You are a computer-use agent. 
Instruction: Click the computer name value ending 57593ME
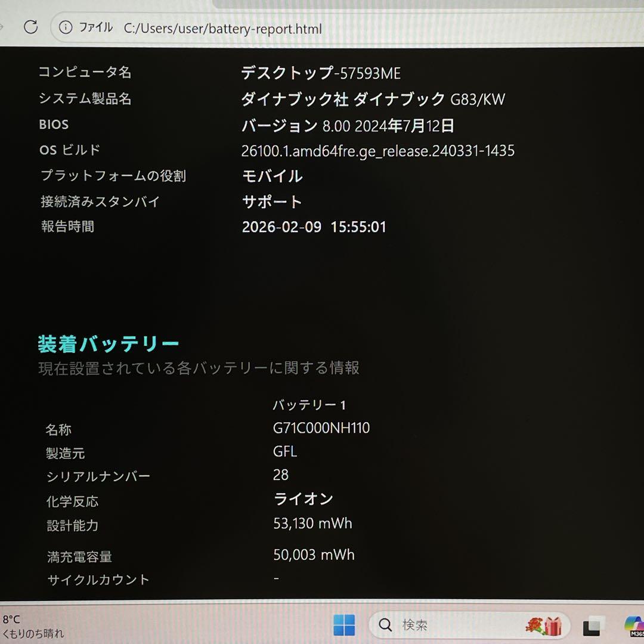(x=321, y=73)
